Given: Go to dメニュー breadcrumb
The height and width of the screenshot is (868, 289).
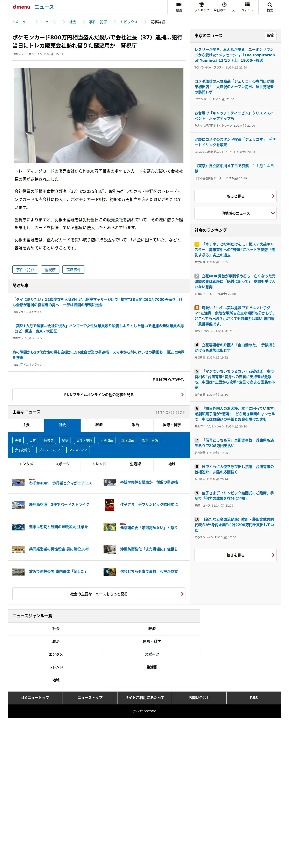Looking at the screenshot, I should (x=20, y=22).
